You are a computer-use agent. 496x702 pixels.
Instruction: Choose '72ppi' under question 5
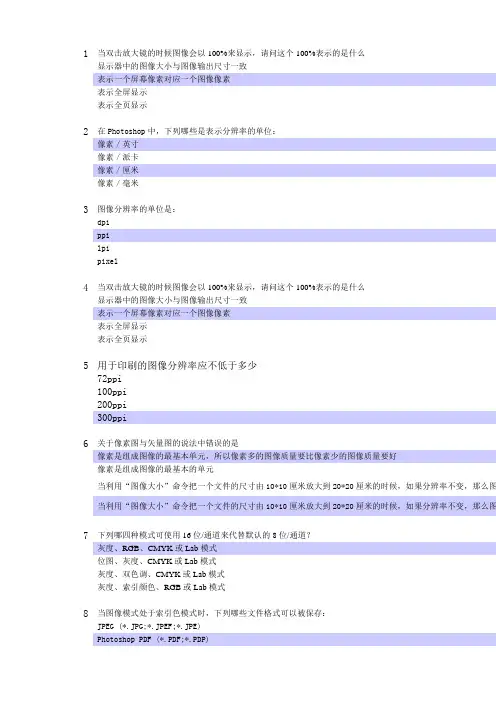(x=109, y=379)
